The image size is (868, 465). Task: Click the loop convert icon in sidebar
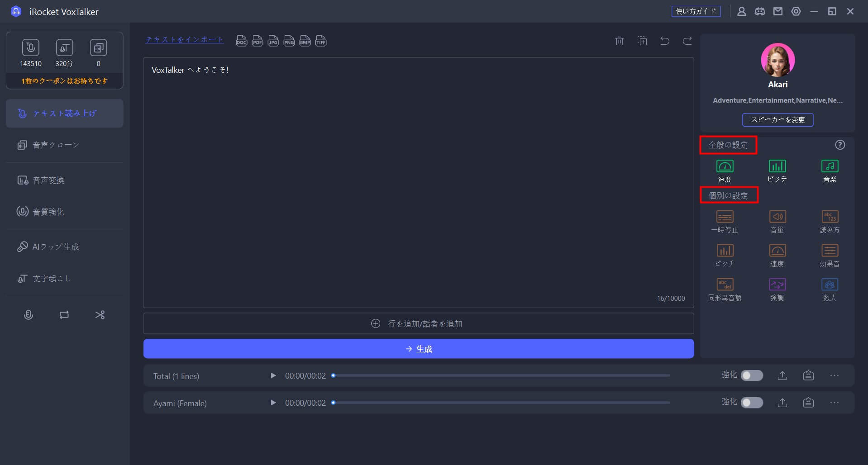click(64, 315)
